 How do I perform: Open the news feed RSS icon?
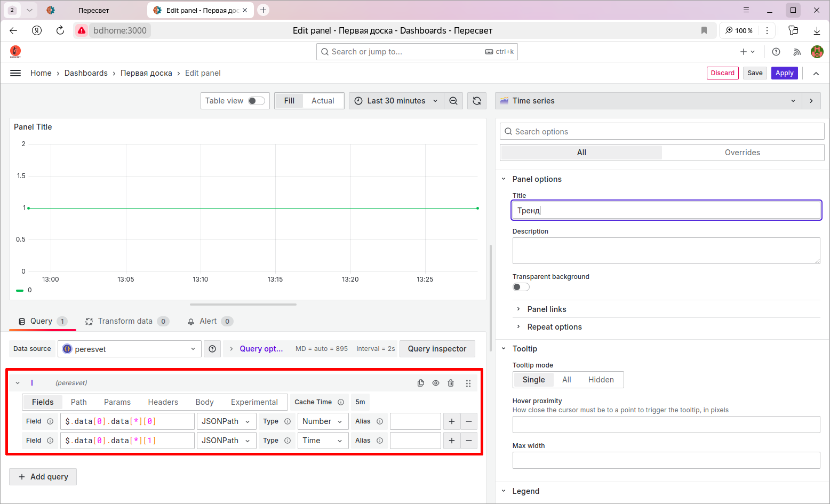tap(797, 52)
